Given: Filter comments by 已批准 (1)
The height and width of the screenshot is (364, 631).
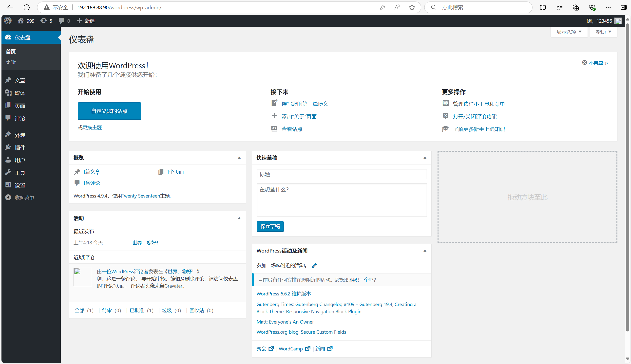Looking at the screenshot, I should click(x=142, y=310).
